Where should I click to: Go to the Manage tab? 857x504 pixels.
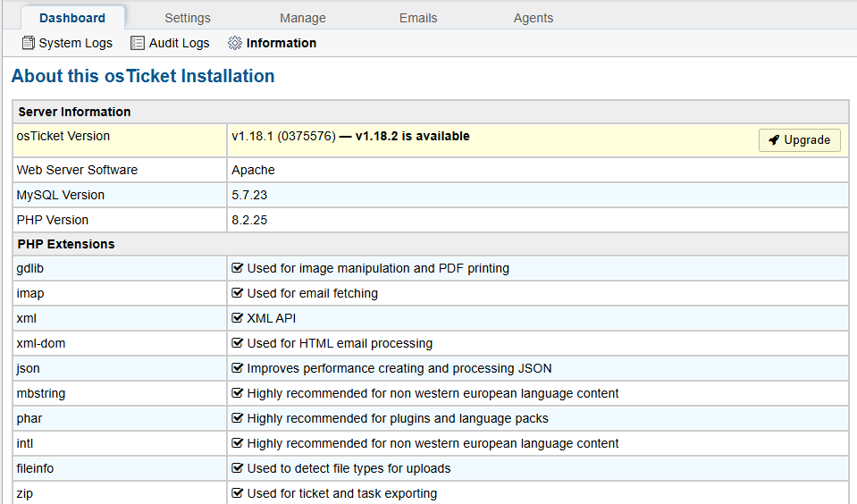[303, 18]
